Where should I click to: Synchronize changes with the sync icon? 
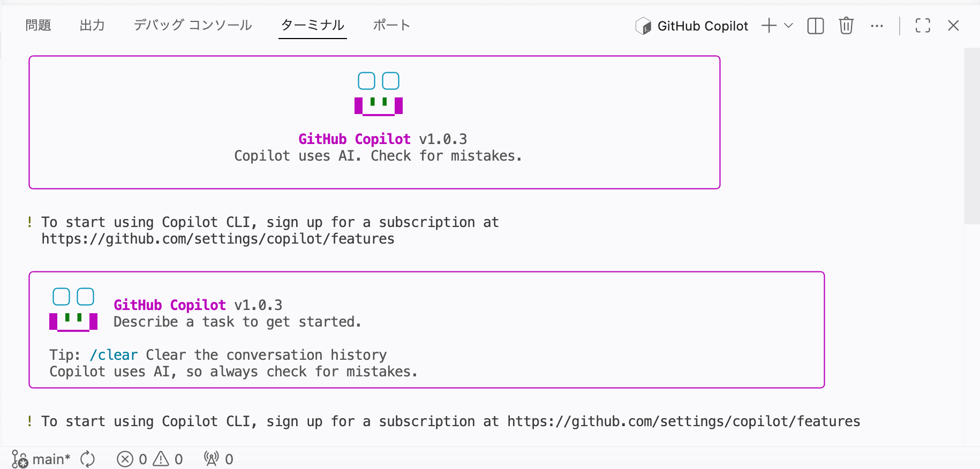(x=87, y=459)
